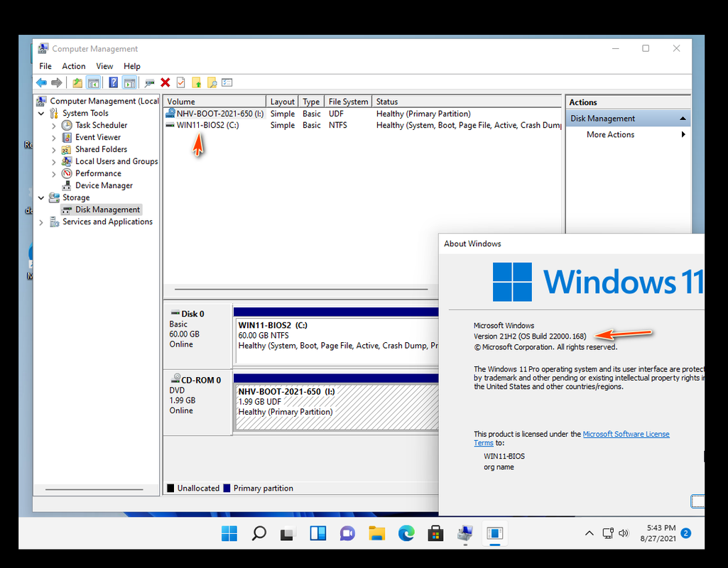The image size is (728, 568).
Task: Click the Status column header
Action: point(467,102)
